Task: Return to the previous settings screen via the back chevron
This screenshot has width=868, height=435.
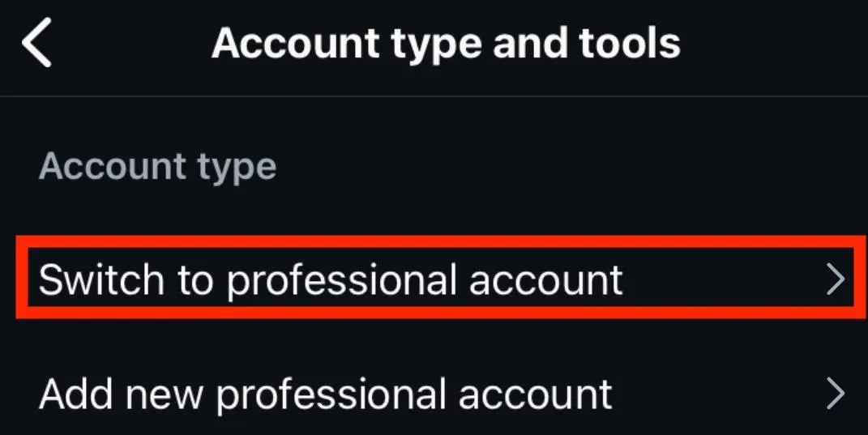Action: pyautogui.click(x=36, y=42)
